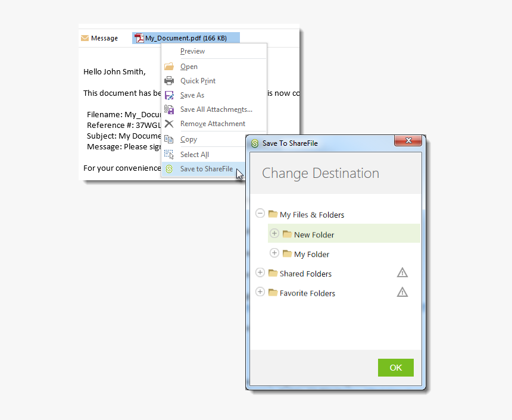Close the Save To ShareFile dialog
Image resolution: width=512 pixels, height=420 pixels.
tap(408, 140)
